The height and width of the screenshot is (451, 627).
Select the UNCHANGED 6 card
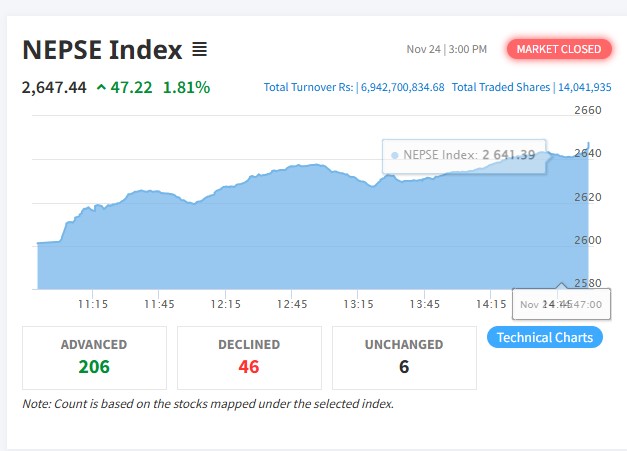[x=404, y=357]
